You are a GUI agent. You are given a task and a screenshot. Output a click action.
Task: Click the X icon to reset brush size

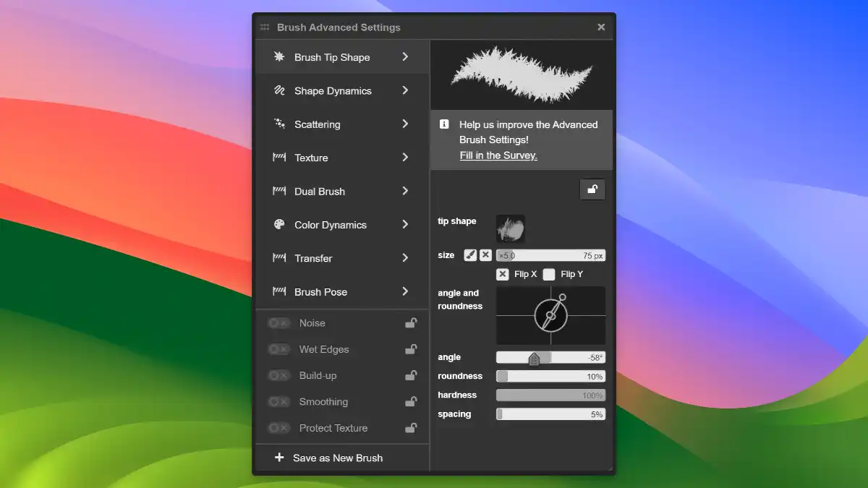(485, 254)
